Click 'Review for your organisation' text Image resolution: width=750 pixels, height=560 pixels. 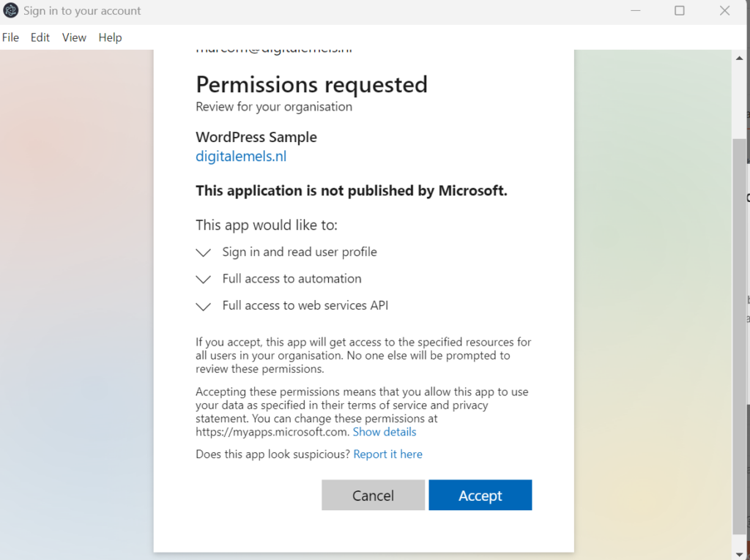(274, 107)
